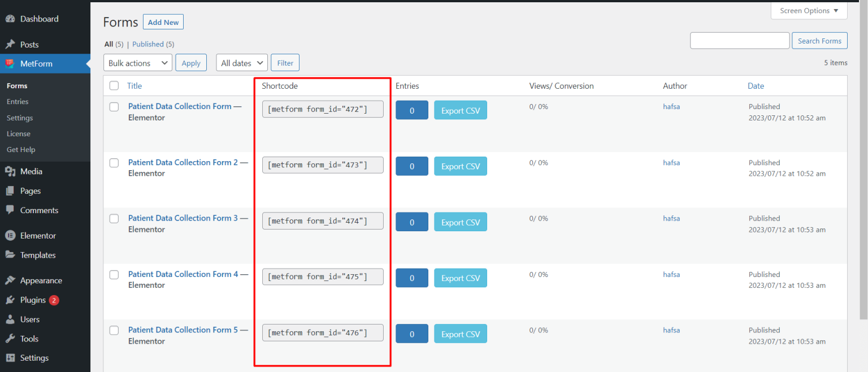The width and height of the screenshot is (868, 372).
Task: Select checkbox for Patient Data Collection Form 2
Action: coord(114,163)
